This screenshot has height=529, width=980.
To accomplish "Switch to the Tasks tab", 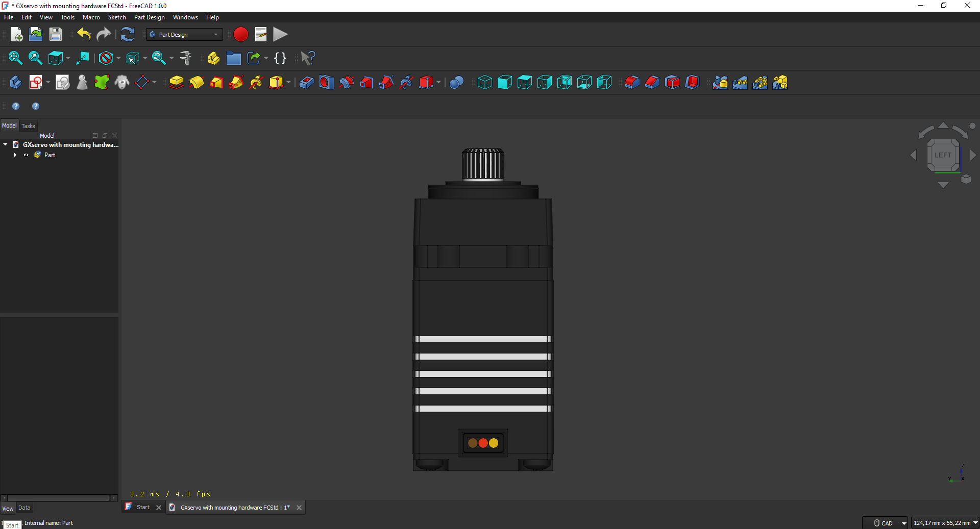I will (28, 126).
